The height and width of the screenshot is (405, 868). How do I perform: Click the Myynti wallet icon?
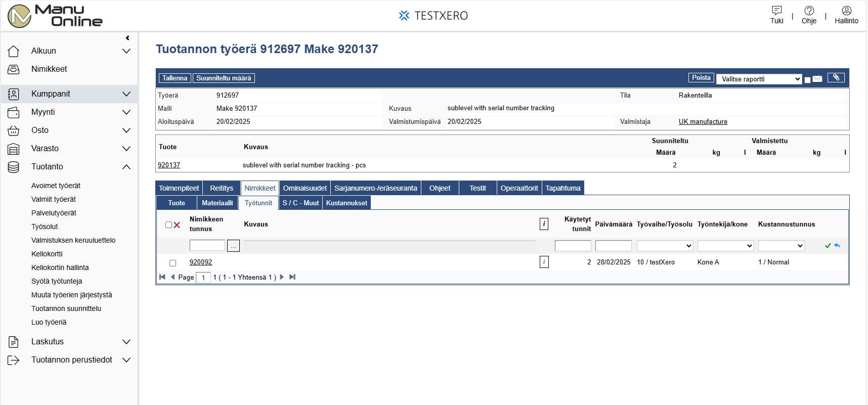coord(14,112)
